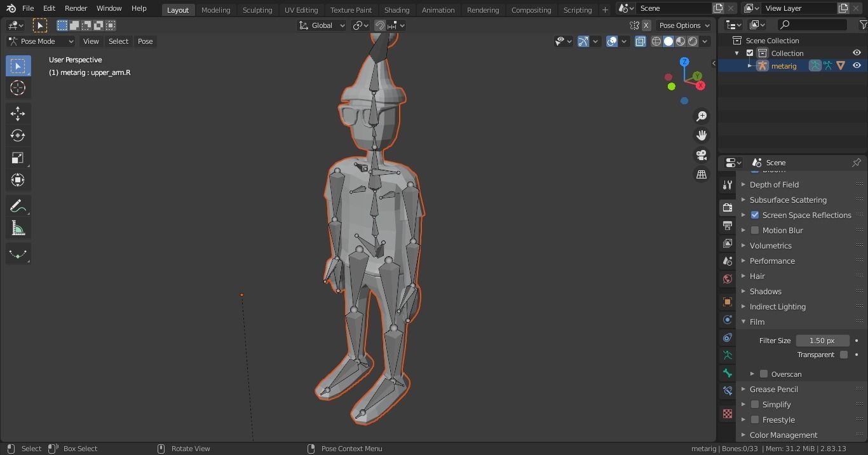The width and height of the screenshot is (868, 455).
Task: Hide Collection with its eye icon
Action: coord(857,53)
